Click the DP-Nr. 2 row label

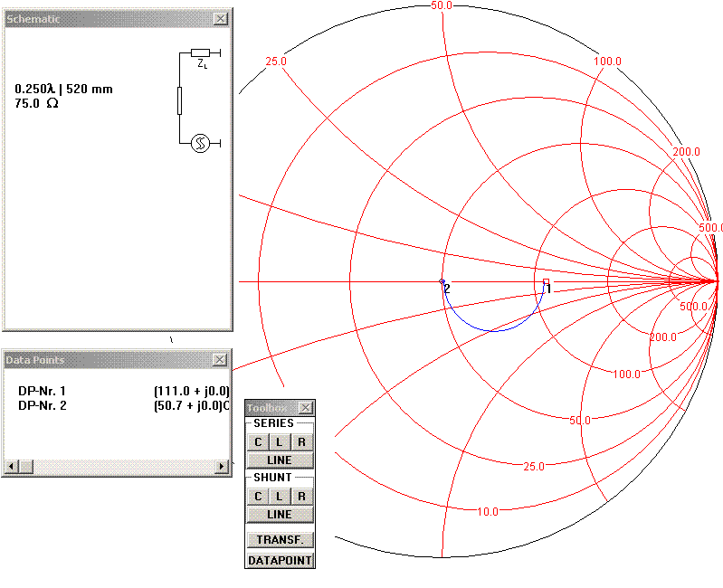coord(42,405)
